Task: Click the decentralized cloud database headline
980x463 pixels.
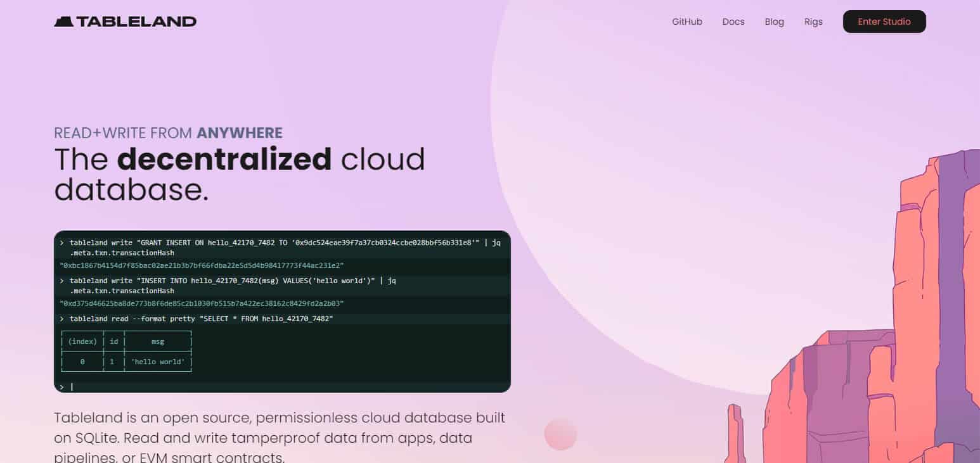Action: coord(240,174)
